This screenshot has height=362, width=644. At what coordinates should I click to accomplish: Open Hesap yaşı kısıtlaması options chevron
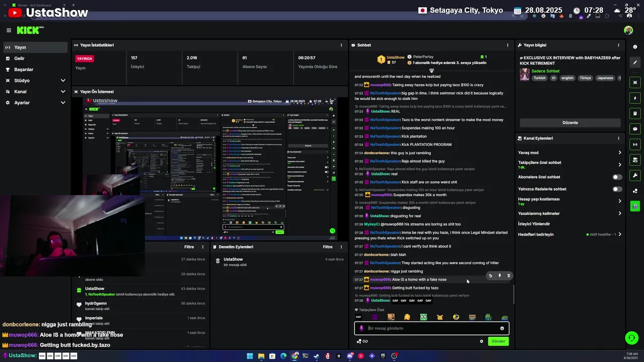pyautogui.click(x=619, y=201)
